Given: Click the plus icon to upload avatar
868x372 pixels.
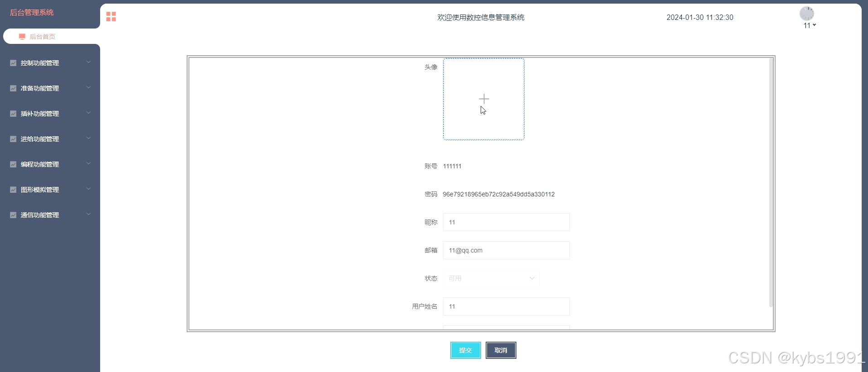Looking at the screenshot, I should tap(484, 99).
